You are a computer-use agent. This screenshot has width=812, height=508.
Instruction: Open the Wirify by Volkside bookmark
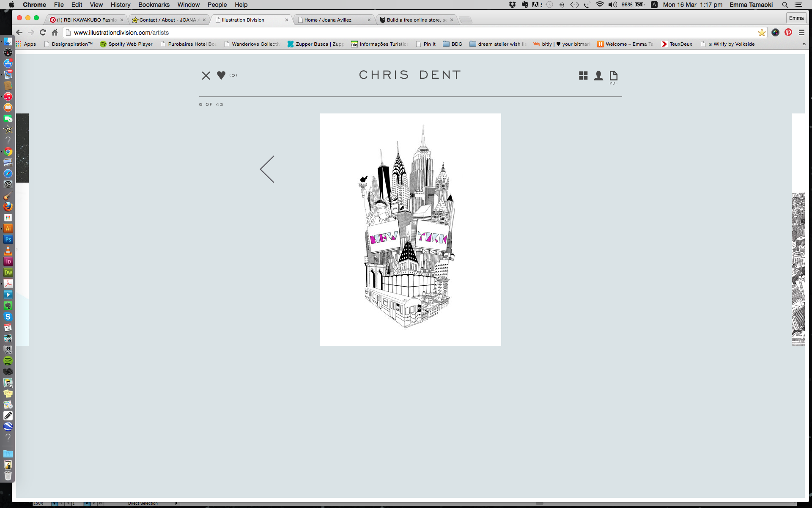click(x=728, y=44)
